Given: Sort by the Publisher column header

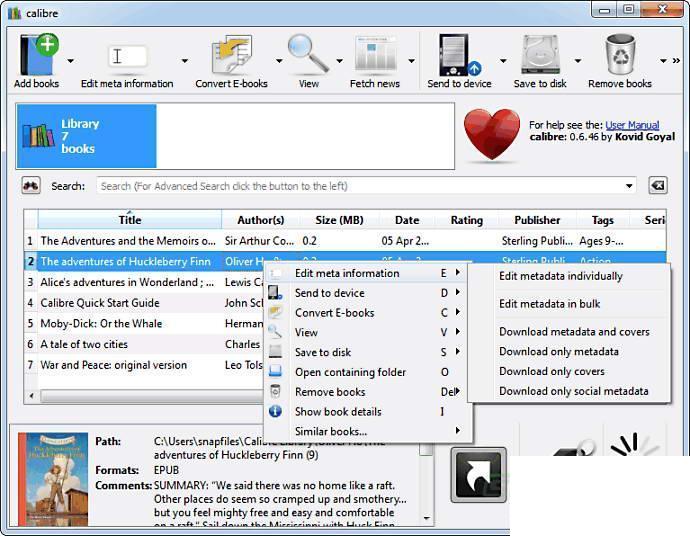Looking at the screenshot, I should (x=537, y=220).
